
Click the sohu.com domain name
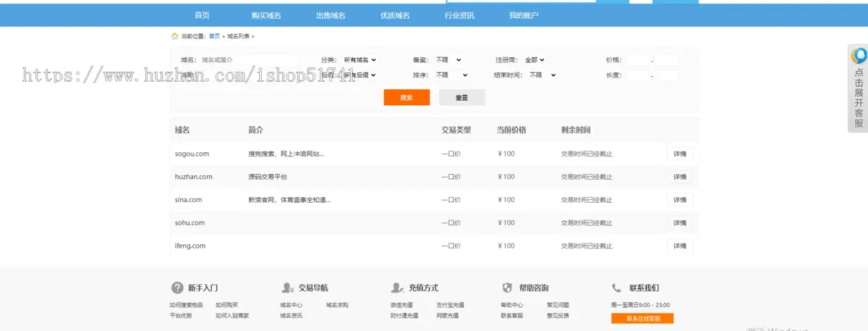point(190,223)
